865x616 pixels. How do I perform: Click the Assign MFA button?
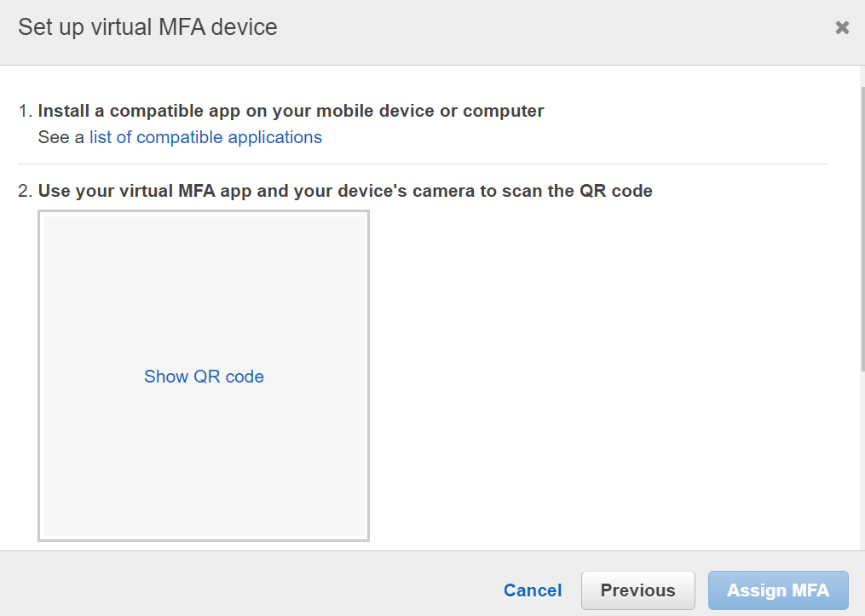point(778,590)
